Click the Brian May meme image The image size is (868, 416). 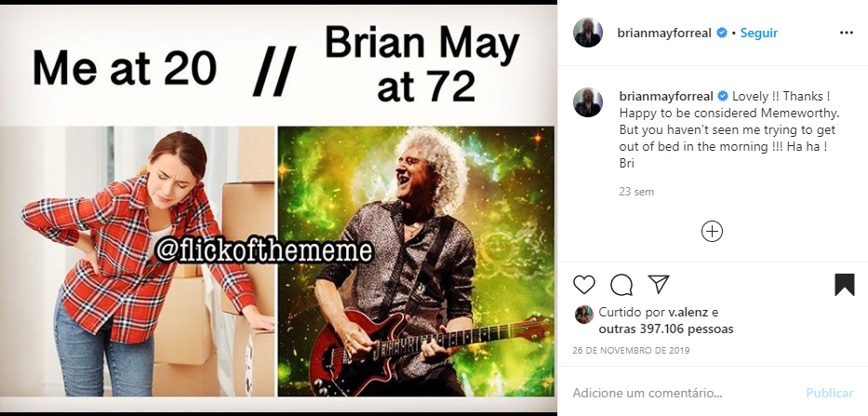278,208
